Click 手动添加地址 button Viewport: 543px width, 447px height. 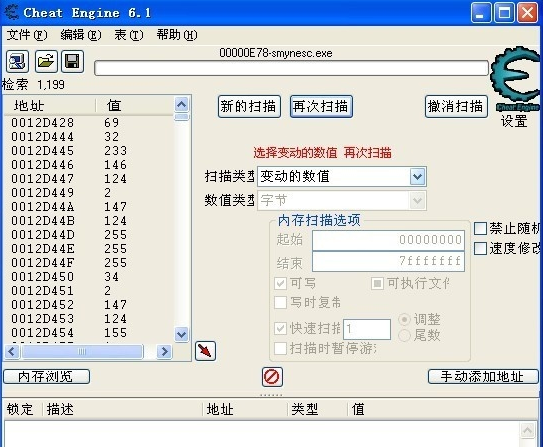coord(483,377)
